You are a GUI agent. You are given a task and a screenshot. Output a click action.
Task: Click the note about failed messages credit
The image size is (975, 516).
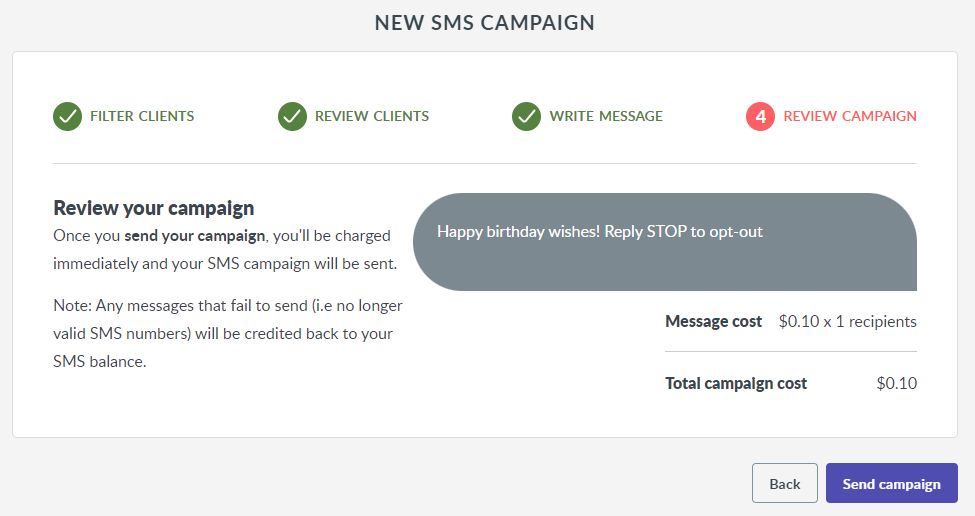[228, 334]
